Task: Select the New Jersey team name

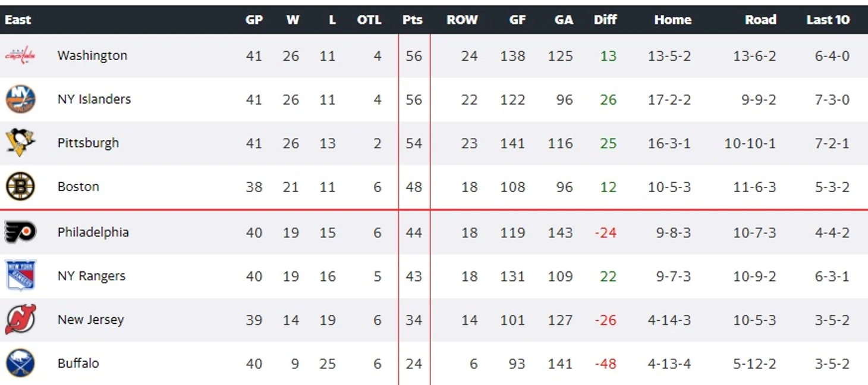Action: (90, 320)
